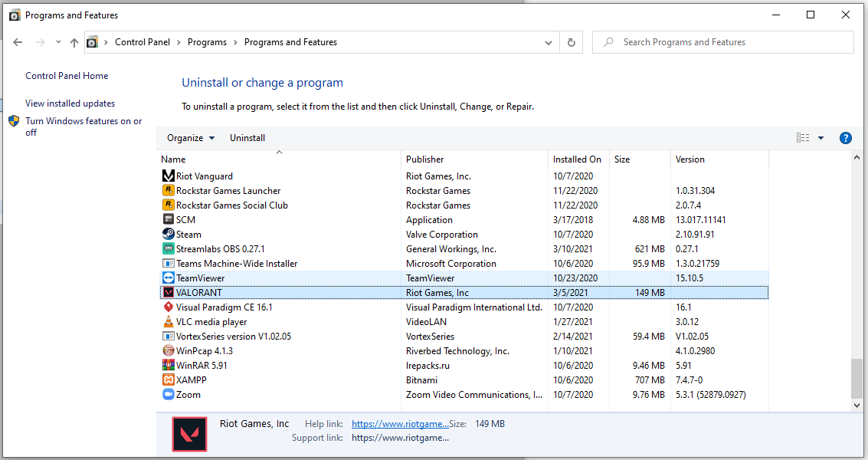
Task: Click the Rockstar Games Launcher icon
Action: [169, 191]
